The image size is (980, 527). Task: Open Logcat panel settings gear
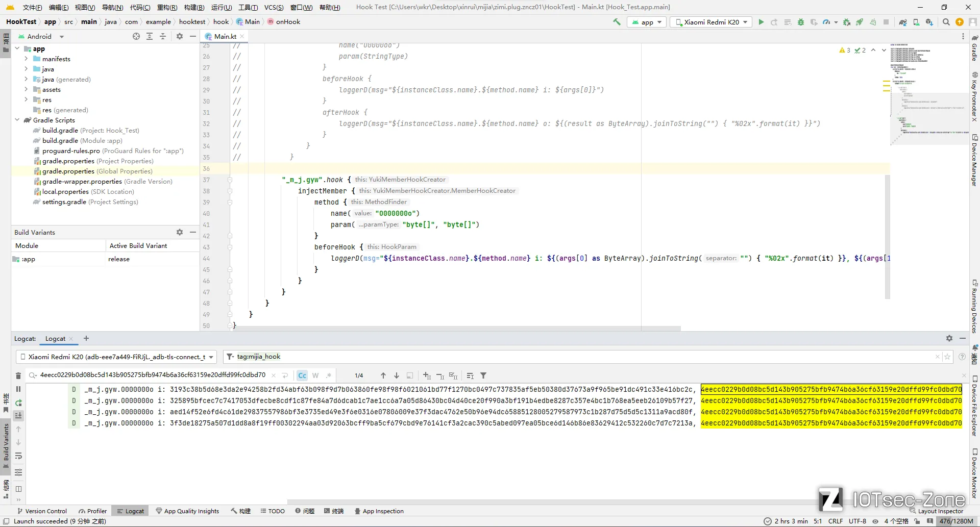(x=949, y=338)
